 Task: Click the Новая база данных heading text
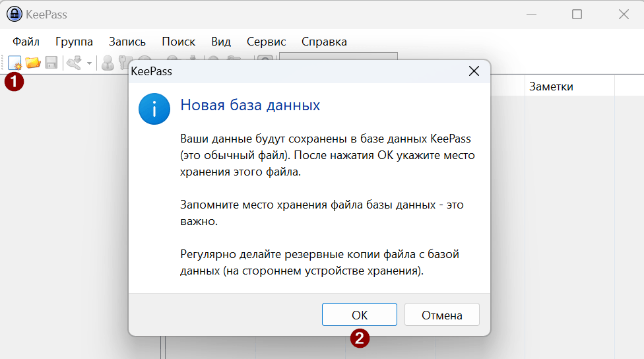click(250, 105)
